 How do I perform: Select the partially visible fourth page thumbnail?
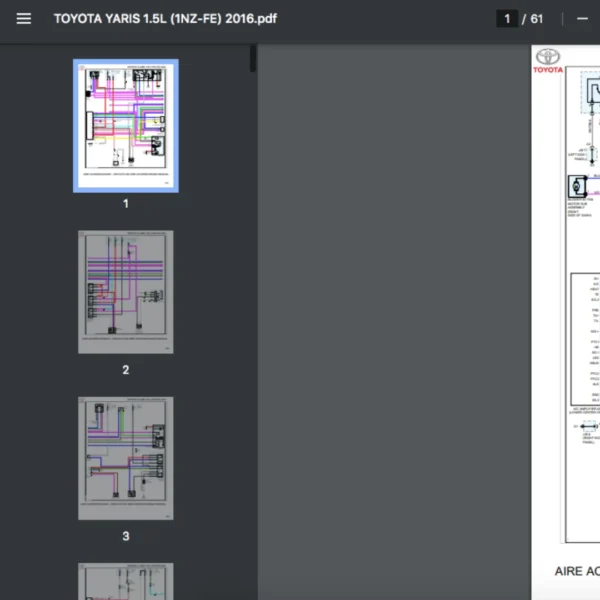[126, 581]
